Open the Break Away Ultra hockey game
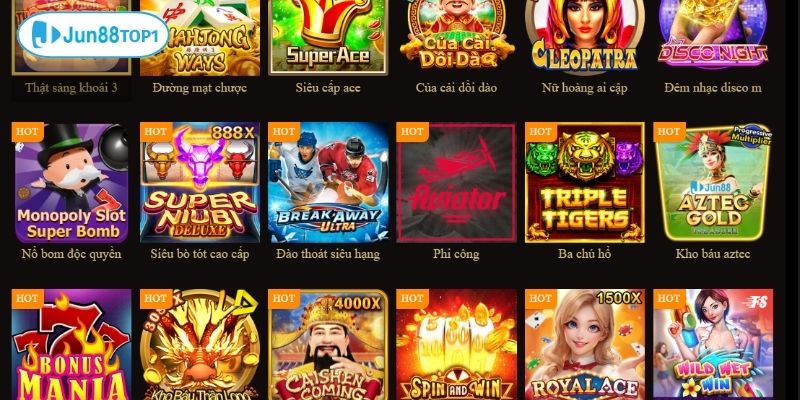This screenshot has width=800, height=400. pos(328,182)
